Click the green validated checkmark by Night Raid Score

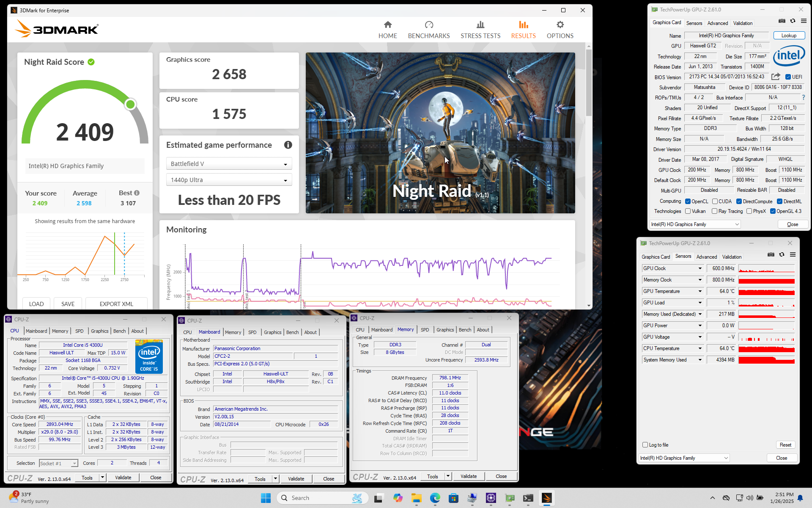point(91,62)
